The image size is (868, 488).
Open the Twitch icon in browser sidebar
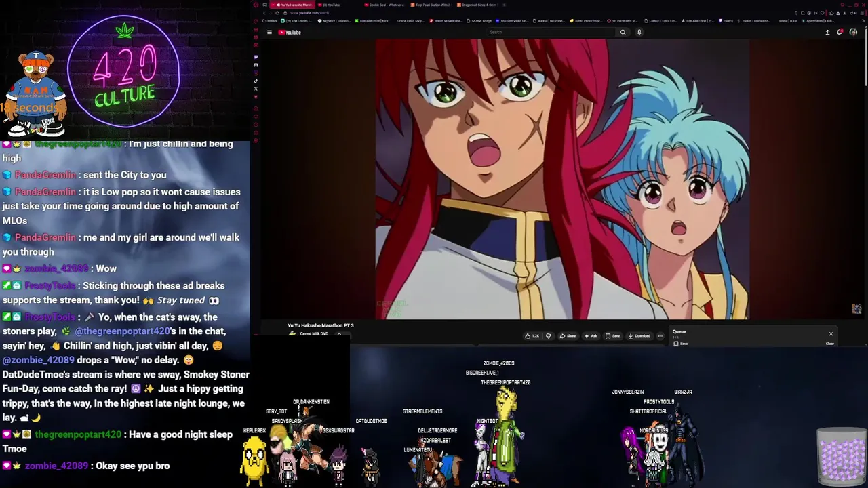pos(256,57)
